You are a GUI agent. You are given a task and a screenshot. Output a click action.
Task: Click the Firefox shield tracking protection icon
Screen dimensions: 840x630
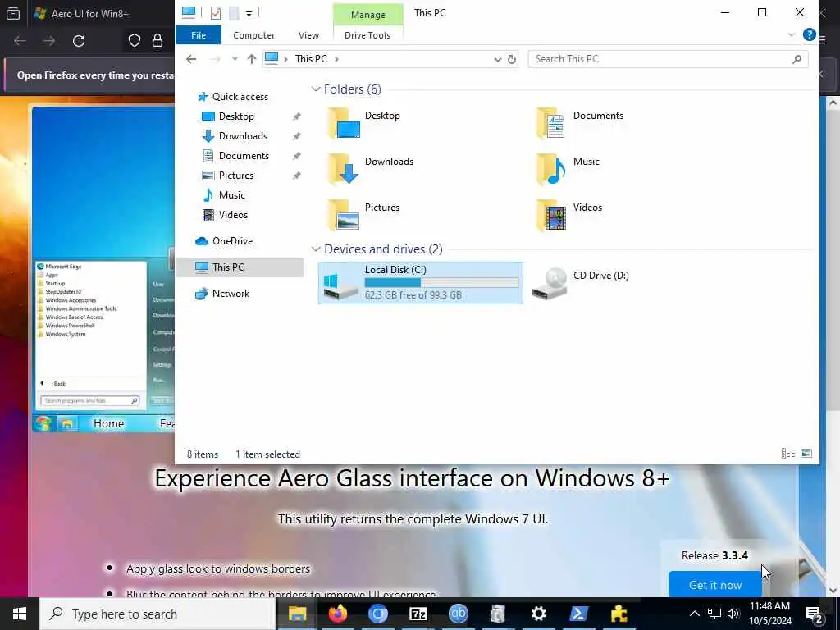click(134, 41)
